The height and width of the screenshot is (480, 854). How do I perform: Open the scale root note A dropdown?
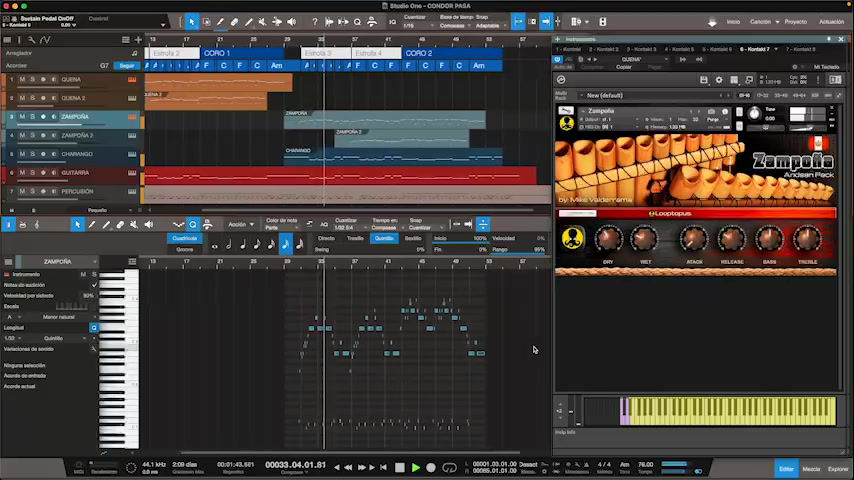pos(13,317)
